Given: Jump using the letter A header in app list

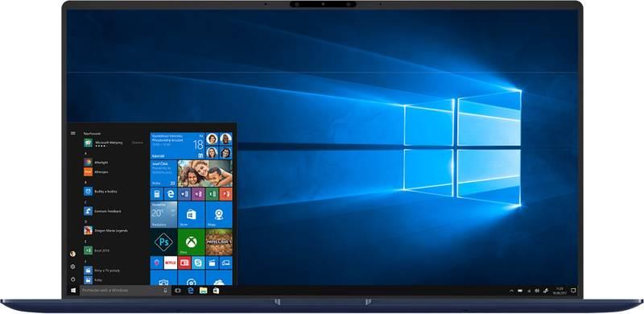Looking at the screenshot, I should 85,153.
